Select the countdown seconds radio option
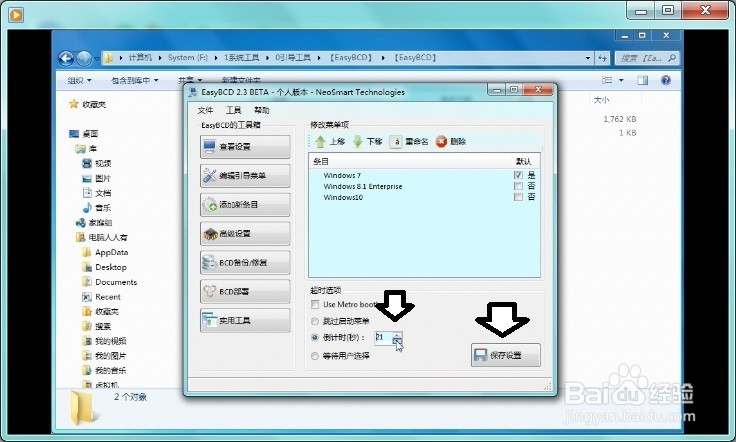This screenshot has height=442, width=736. (x=315, y=337)
